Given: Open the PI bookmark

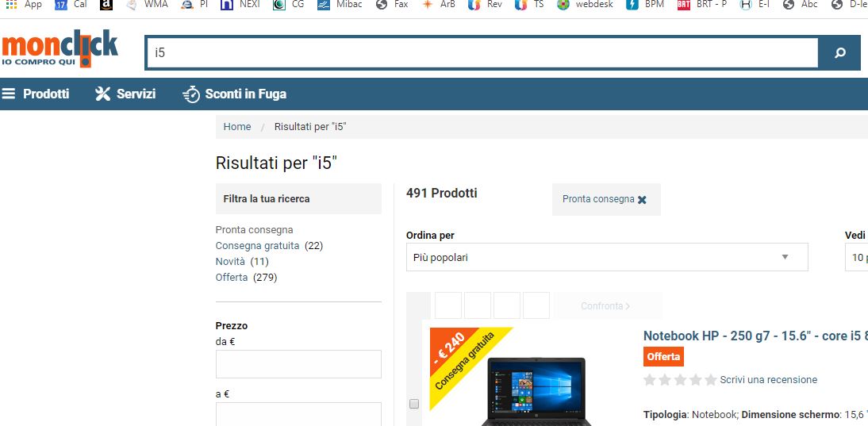Looking at the screenshot, I should [x=194, y=5].
